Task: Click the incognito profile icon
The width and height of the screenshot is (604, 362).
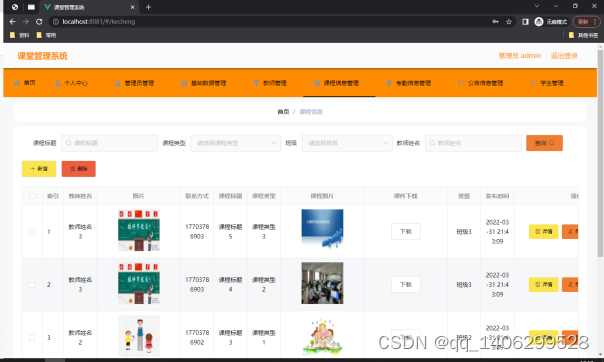Action: point(539,22)
